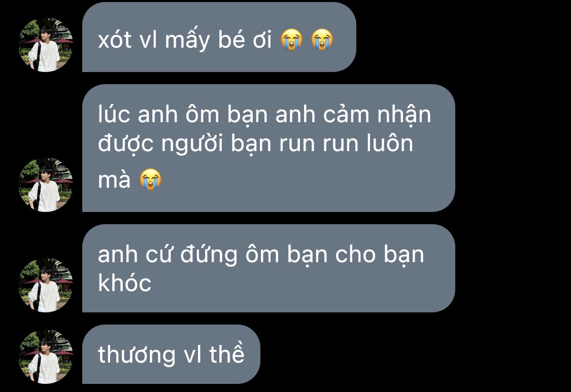Click the word "xót" in top message
The height and width of the screenshot is (392, 571).
click(115, 40)
